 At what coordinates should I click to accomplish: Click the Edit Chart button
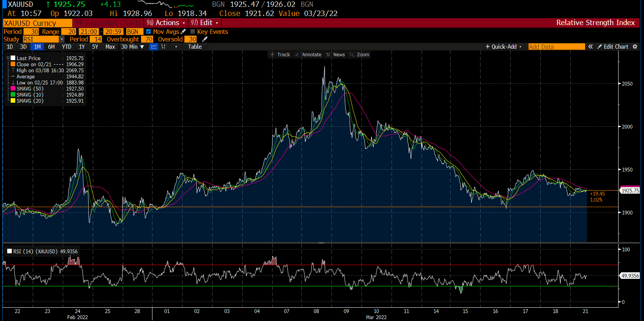[612, 47]
